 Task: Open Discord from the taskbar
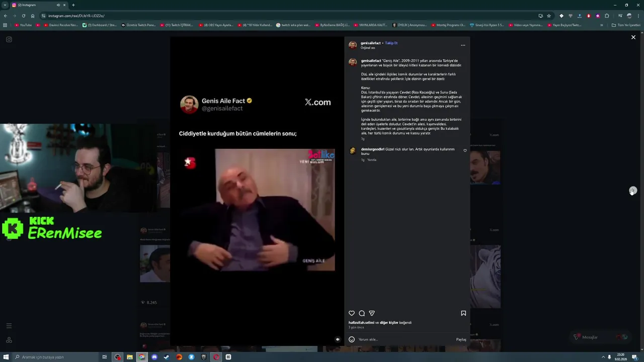(154, 357)
